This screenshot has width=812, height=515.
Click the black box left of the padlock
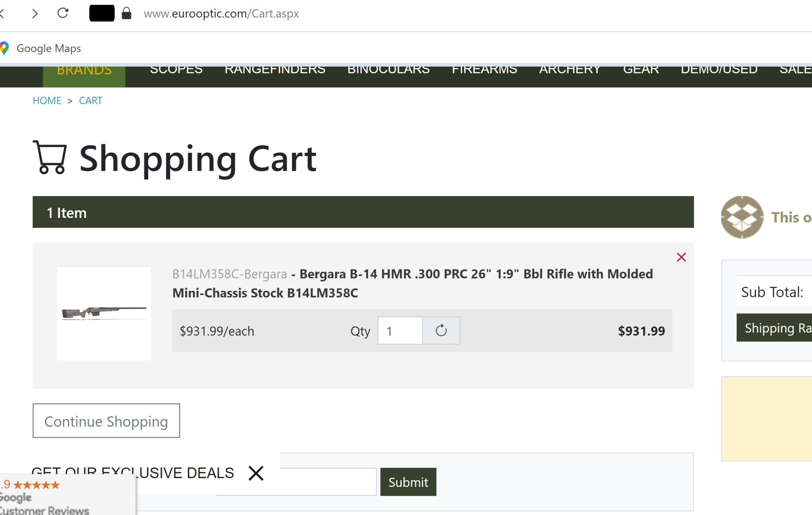coord(102,13)
